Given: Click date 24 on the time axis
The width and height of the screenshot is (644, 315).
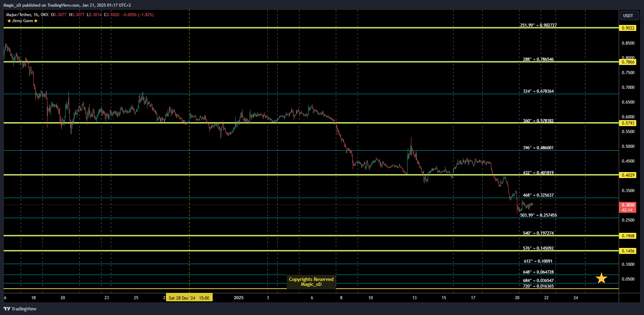Looking at the screenshot, I should [576, 298].
